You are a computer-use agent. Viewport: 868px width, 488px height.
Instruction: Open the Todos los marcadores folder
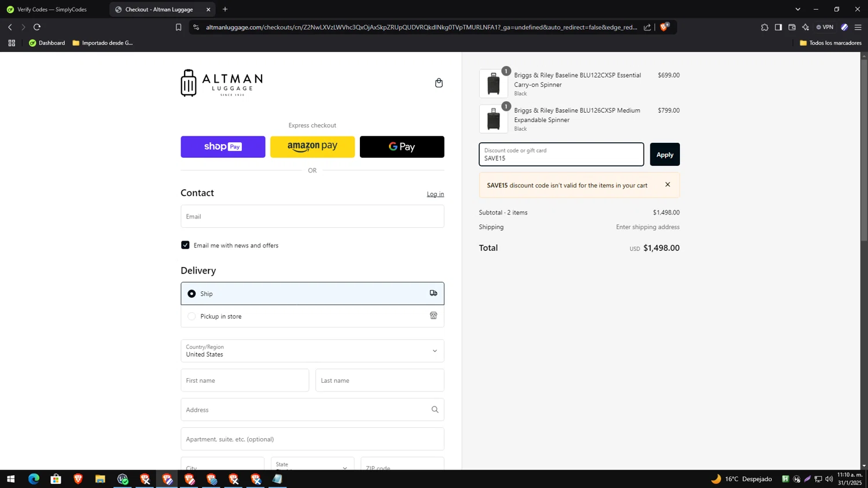click(x=830, y=43)
